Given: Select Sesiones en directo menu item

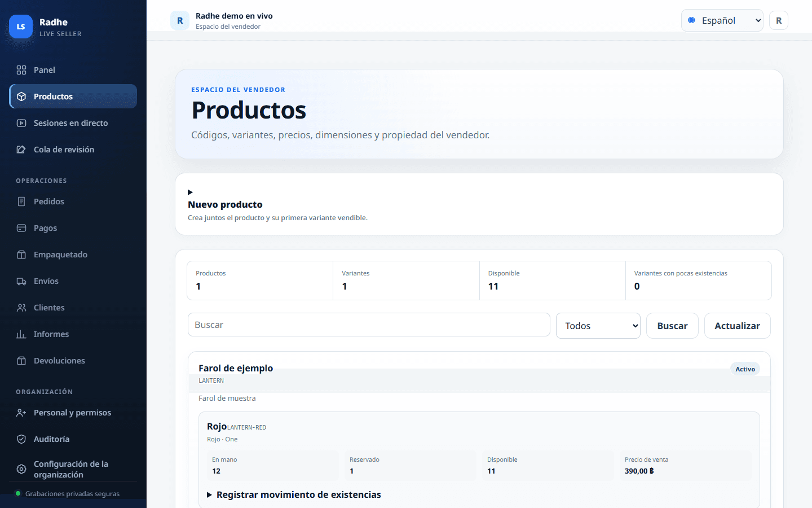Looking at the screenshot, I should pos(73,123).
